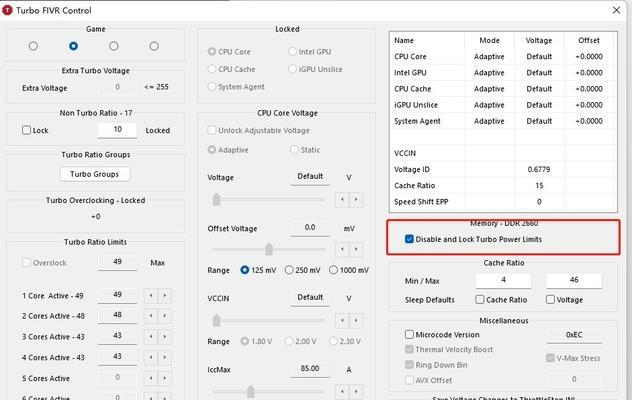Click the VCCIN slider thumb
The width and height of the screenshot is (632, 400).
tap(216, 321)
